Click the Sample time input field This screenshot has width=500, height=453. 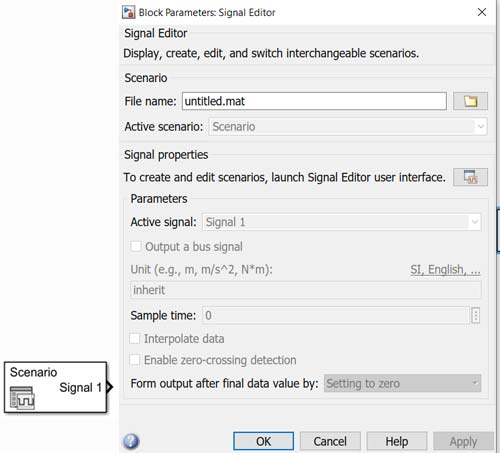click(x=336, y=315)
